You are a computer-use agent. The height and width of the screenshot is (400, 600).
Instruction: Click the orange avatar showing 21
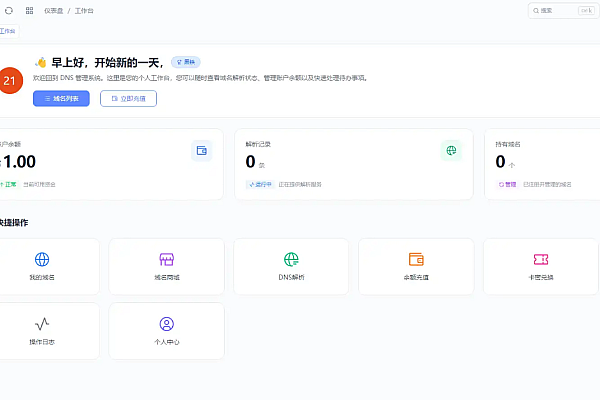pyautogui.click(x=10, y=80)
